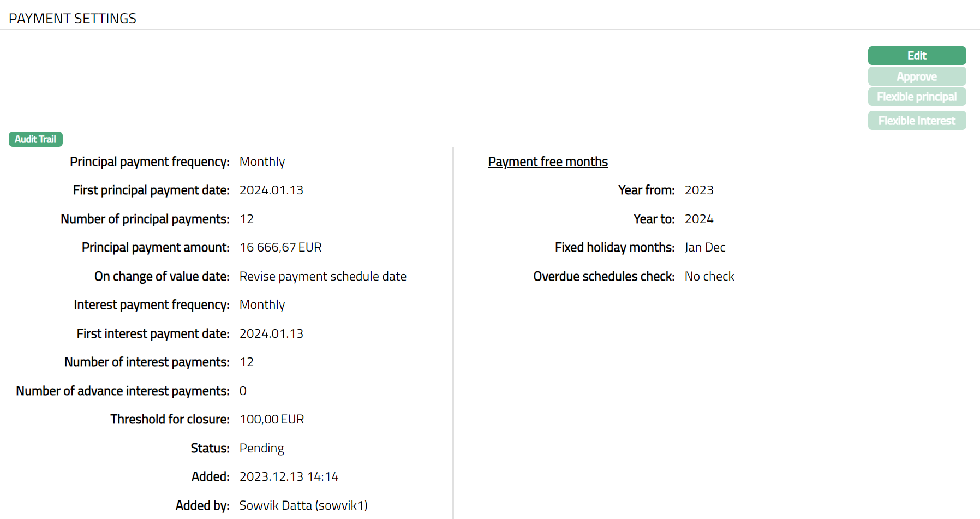Select the fixed holiday months Jan Dec
The height and width of the screenshot is (519, 980).
point(705,248)
